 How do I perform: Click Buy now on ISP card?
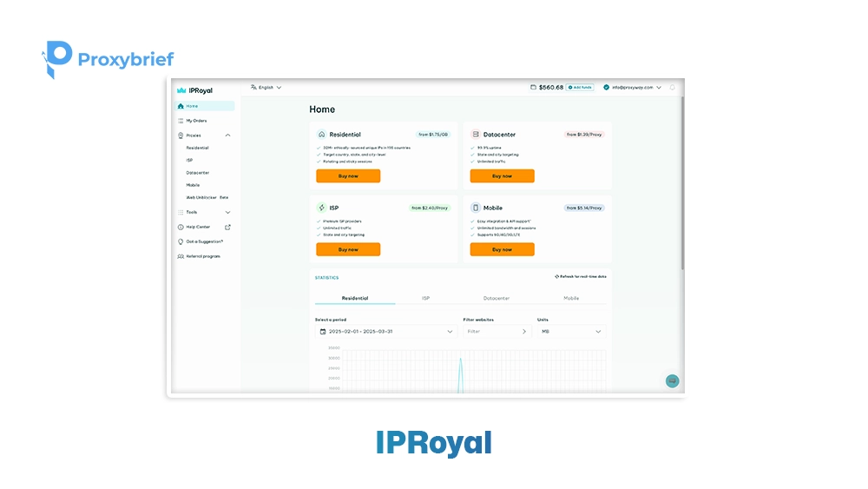pos(348,250)
